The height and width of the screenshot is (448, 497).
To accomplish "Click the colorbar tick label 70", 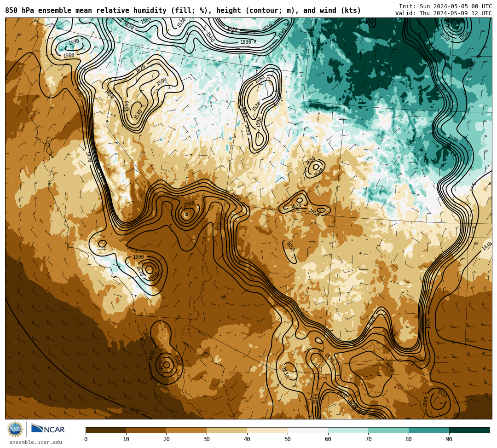I will pyautogui.click(x=368, y=439).
